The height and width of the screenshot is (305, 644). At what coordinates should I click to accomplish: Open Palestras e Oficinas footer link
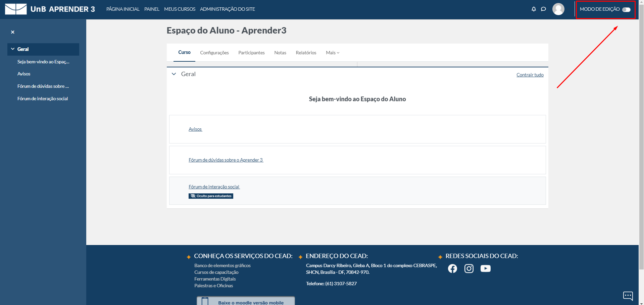click(214, 286)
